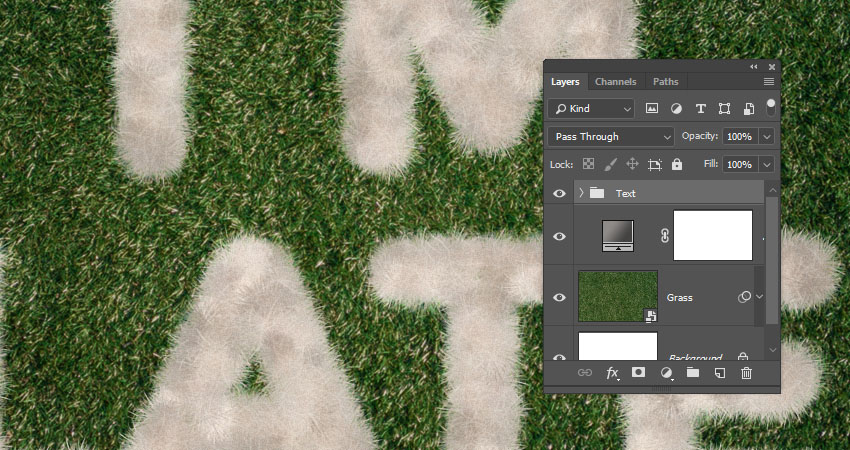Image resolution: width=850 pixels, height=450 pixels.
Task: Select the Grass layer name
Action: [679, 298]
